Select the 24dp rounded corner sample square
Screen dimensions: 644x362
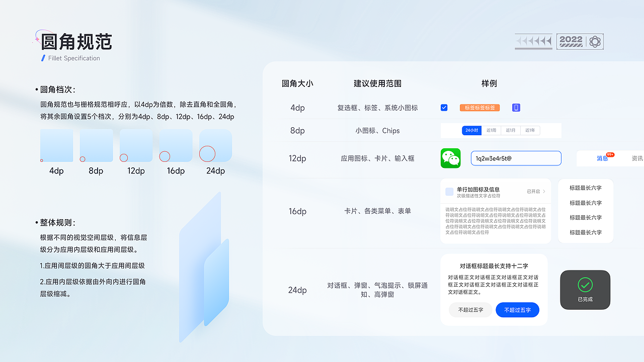pos(215,145)
